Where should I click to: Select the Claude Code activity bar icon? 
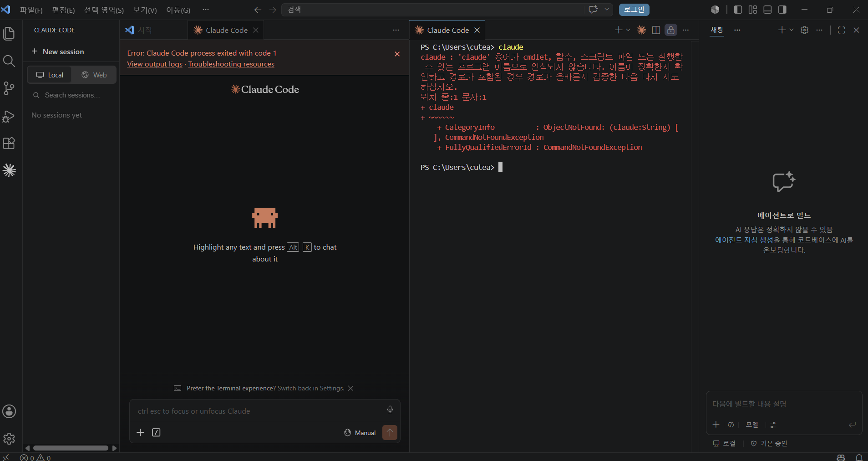(x=9, y=170)
